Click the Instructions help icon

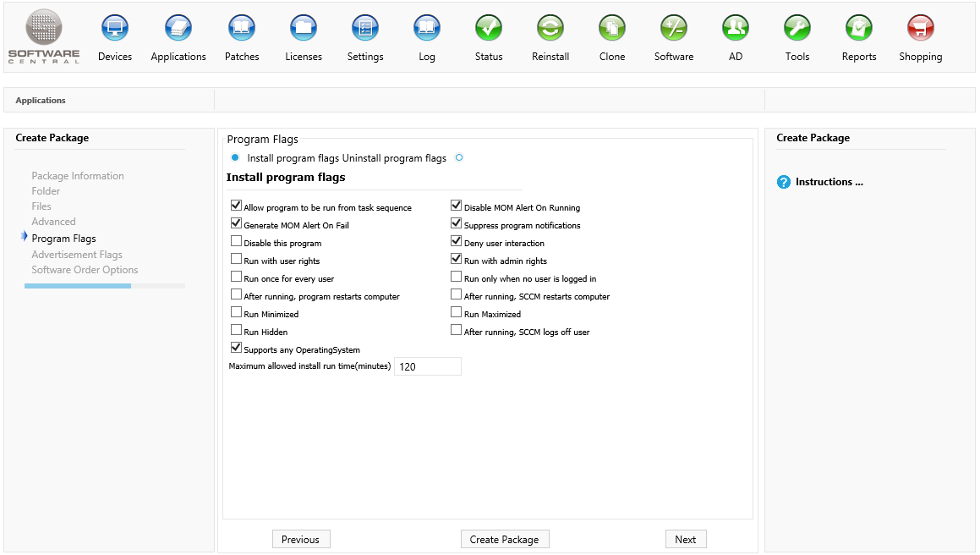coord(784,182)
